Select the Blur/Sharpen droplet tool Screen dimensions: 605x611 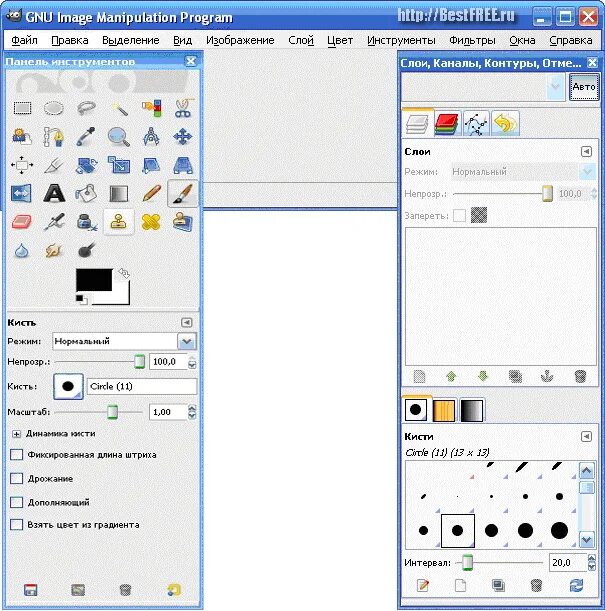pos(22,251)
